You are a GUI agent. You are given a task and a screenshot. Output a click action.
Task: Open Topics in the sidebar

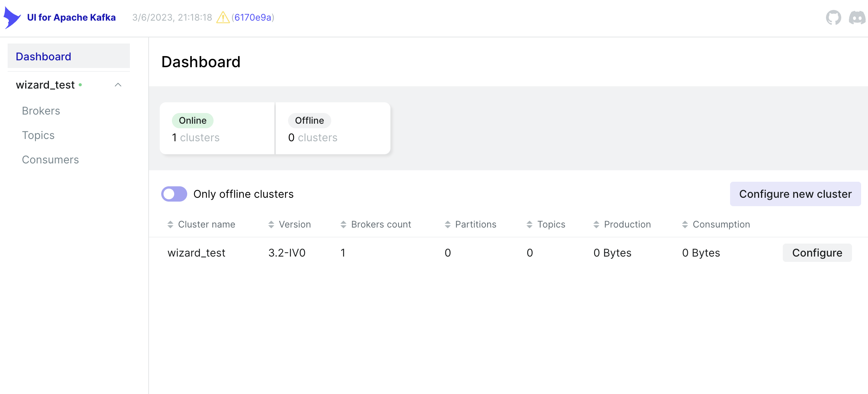coord(38,135)
